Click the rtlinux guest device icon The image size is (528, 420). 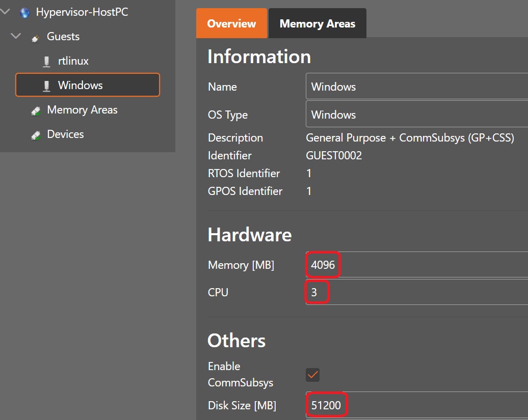[46, 62]
